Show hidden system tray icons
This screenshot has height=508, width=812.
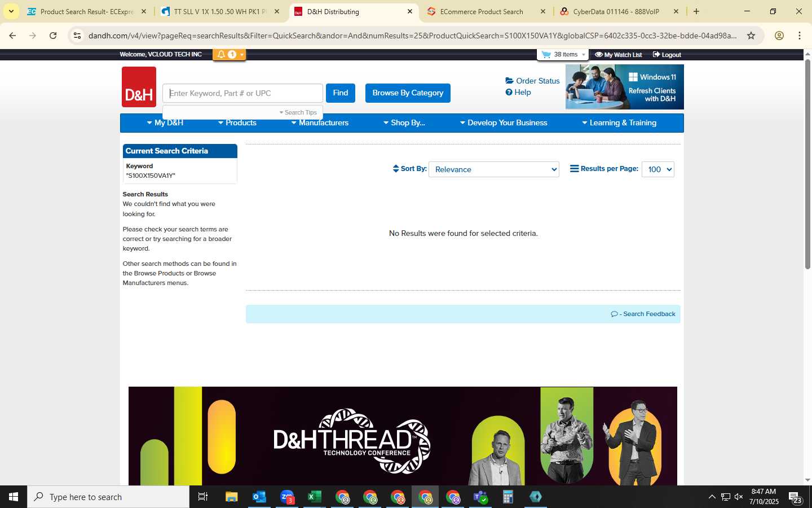coord(712,497)
